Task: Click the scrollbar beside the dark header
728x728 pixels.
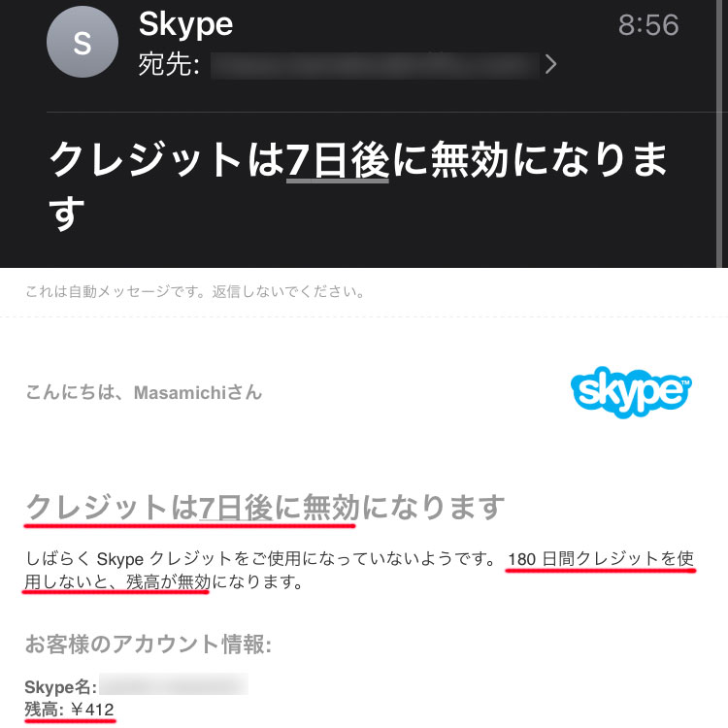Action: pyautogui.click(x=719, y=134)
